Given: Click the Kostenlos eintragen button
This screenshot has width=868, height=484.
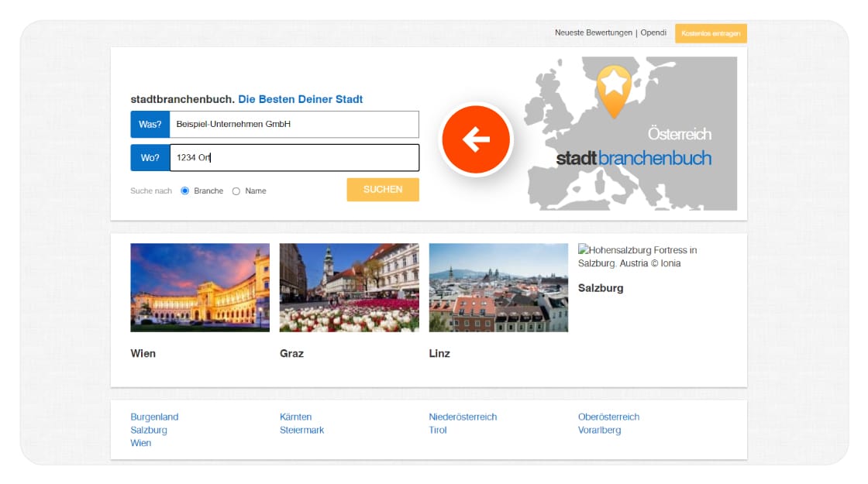Looking at the screenshot, I should 711,33.
